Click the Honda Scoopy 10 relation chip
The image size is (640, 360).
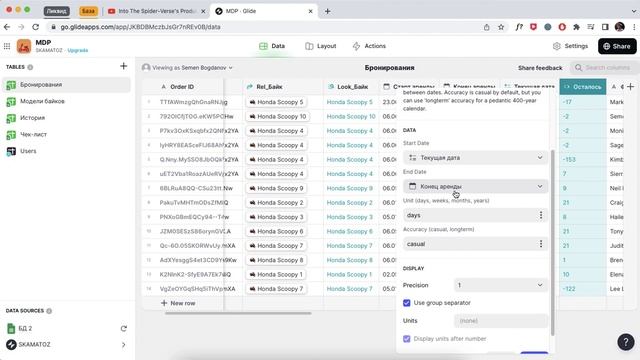point(277,116)
